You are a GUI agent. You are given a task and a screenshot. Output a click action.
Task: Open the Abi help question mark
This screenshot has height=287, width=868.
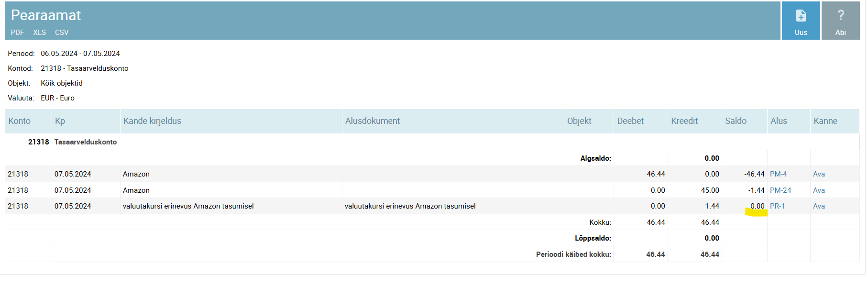pyautogui.click(x=840, y=16)
